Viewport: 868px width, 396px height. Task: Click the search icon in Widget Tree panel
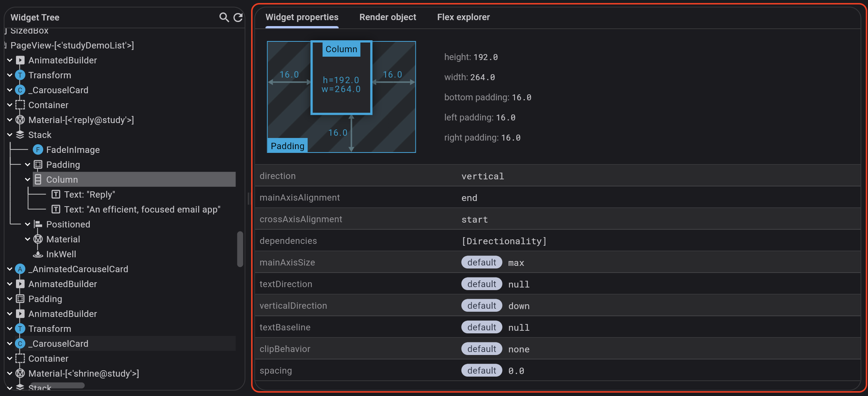tap(224, 17)
